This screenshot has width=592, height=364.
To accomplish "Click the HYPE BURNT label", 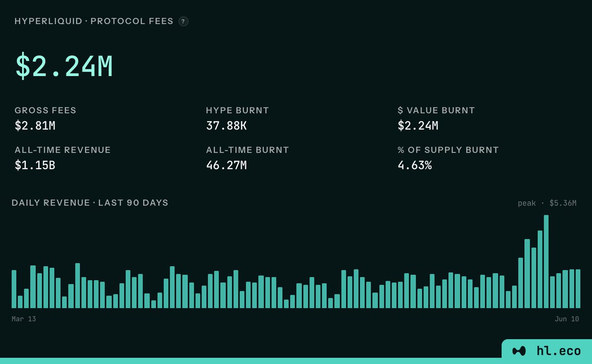I will pyautogui.click(x=237, y=110).
